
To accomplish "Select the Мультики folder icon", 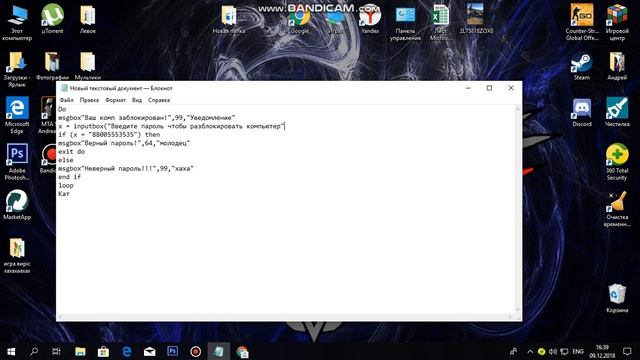I will pyautogui.click(x=87, y=66).
